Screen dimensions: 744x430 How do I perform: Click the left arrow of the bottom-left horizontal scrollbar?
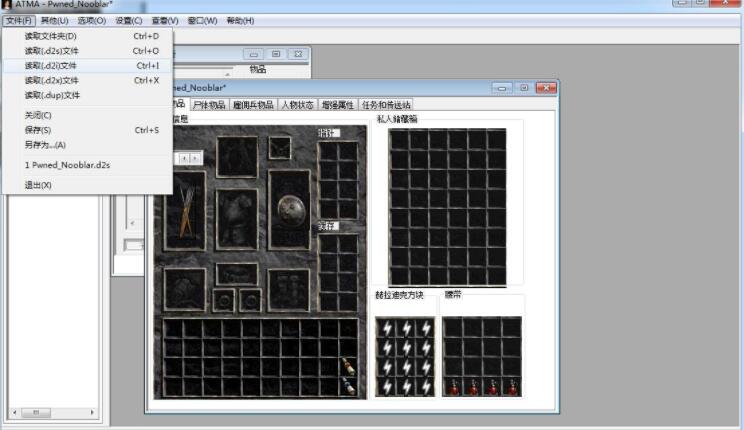[x=15, y=412]
